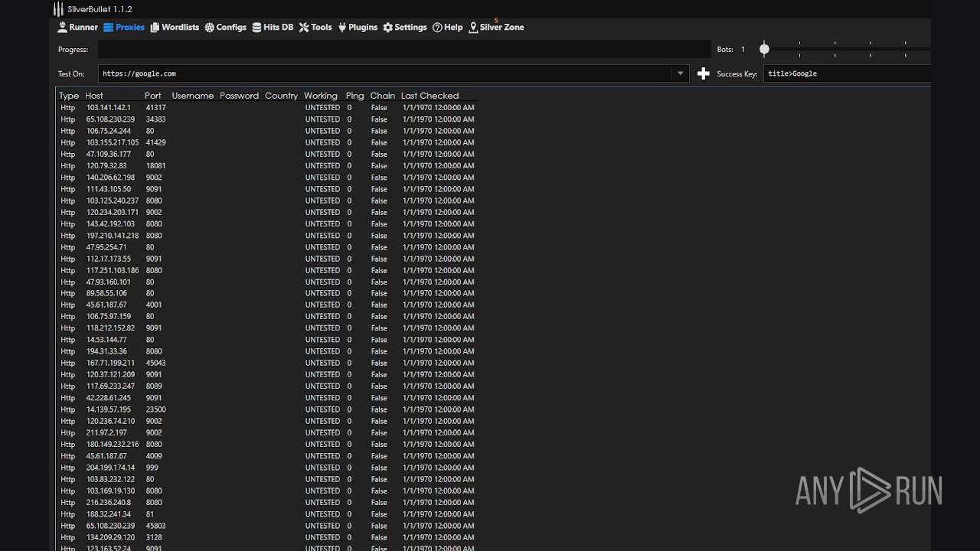Open the Plugins tab

pyautogui.click(x=358, y=28)
